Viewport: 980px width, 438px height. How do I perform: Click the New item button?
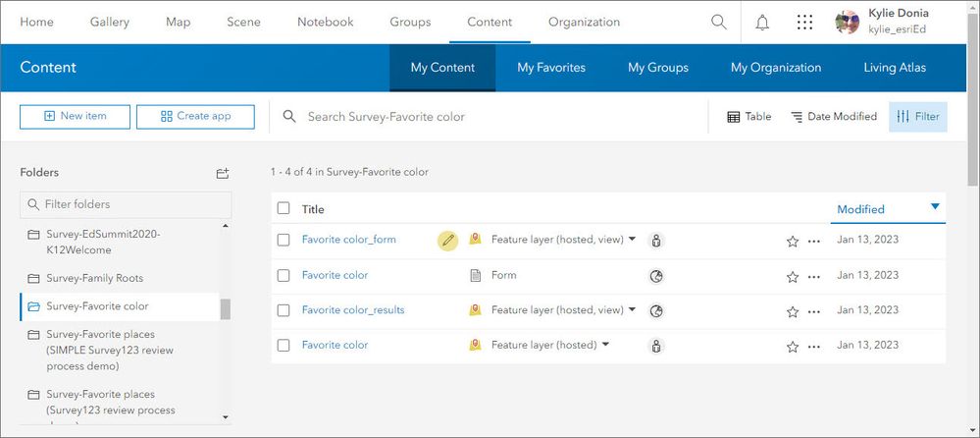[75, 116]
